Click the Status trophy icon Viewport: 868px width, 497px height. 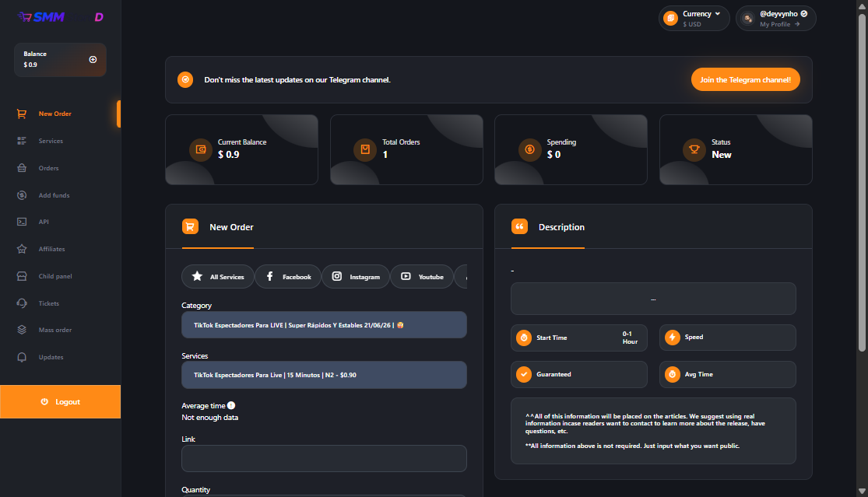click(x=694, y=149)
